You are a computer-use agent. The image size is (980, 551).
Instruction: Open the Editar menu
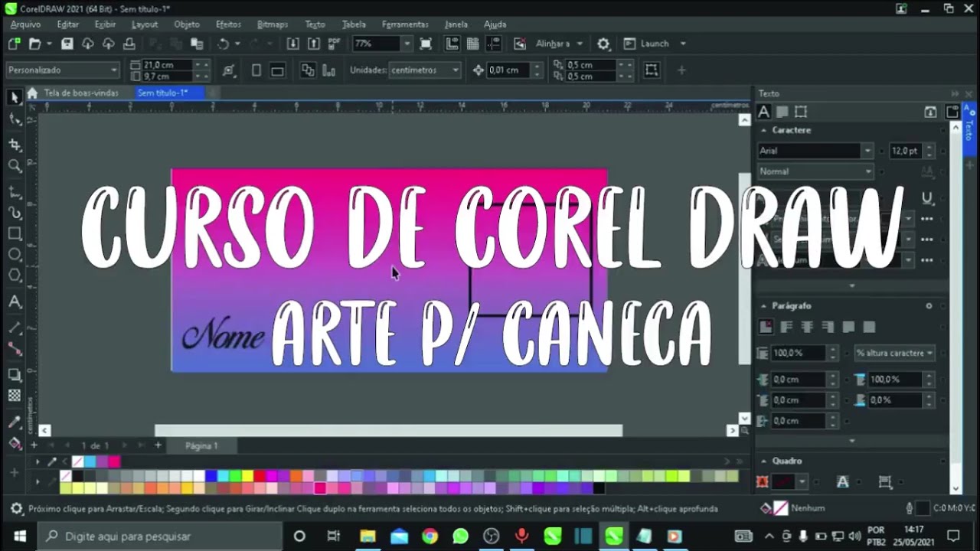(67, 24)
